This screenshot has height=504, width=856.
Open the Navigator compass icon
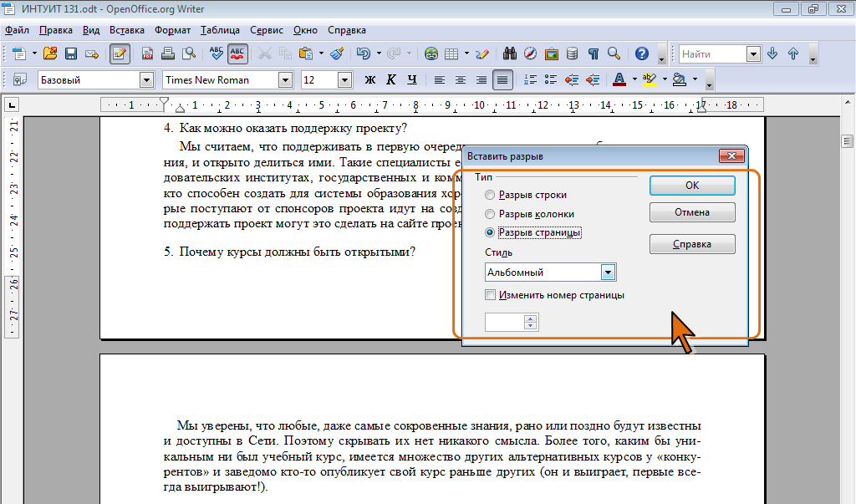pos(531,53)
